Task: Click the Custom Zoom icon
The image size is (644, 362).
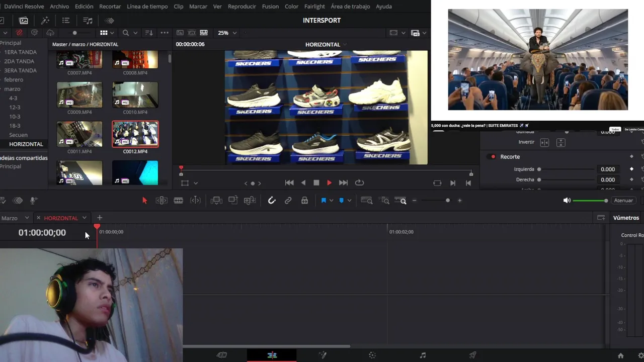Action: [401, 200]
